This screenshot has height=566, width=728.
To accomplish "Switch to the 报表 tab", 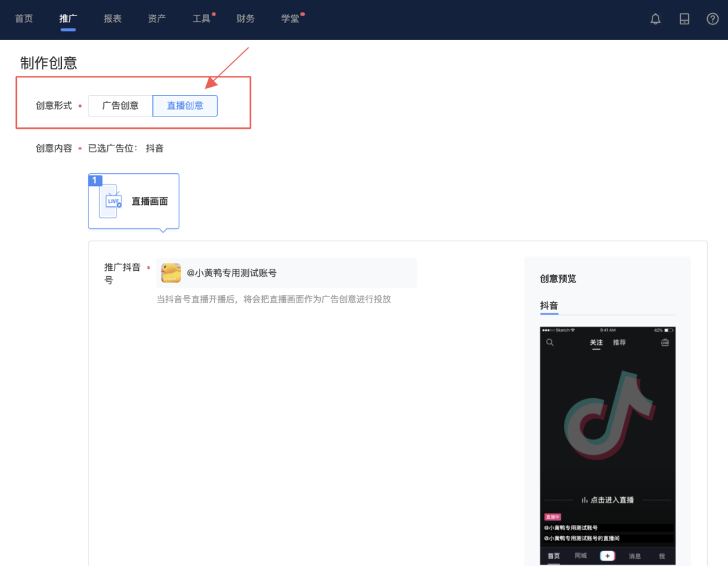I will (x=112, y=18).
